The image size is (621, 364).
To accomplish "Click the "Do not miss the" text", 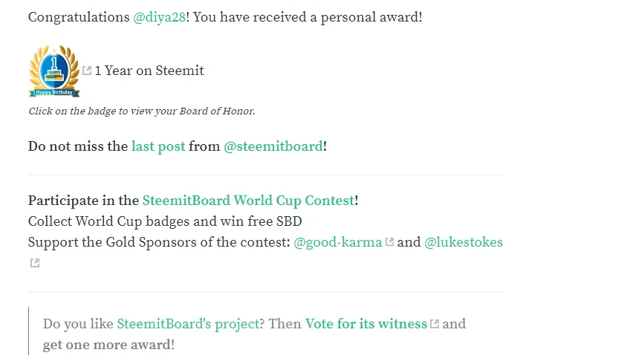I will tap(78, 146).
